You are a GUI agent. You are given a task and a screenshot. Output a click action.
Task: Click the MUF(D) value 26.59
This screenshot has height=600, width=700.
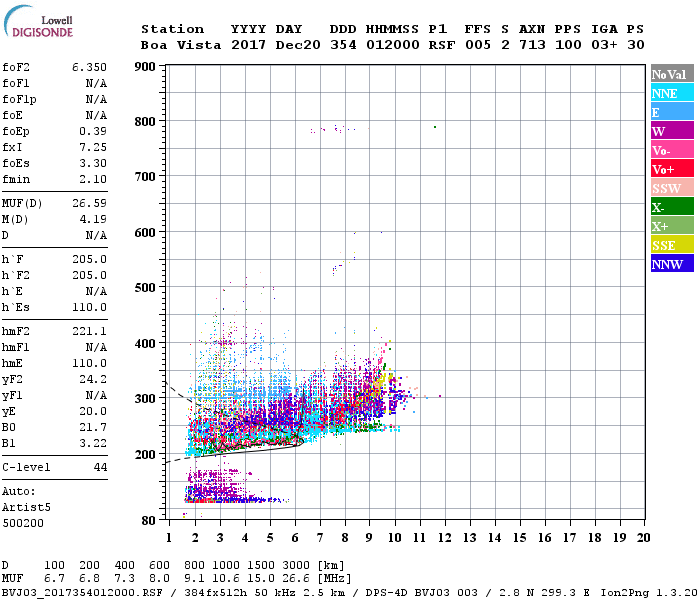[89, 203]
